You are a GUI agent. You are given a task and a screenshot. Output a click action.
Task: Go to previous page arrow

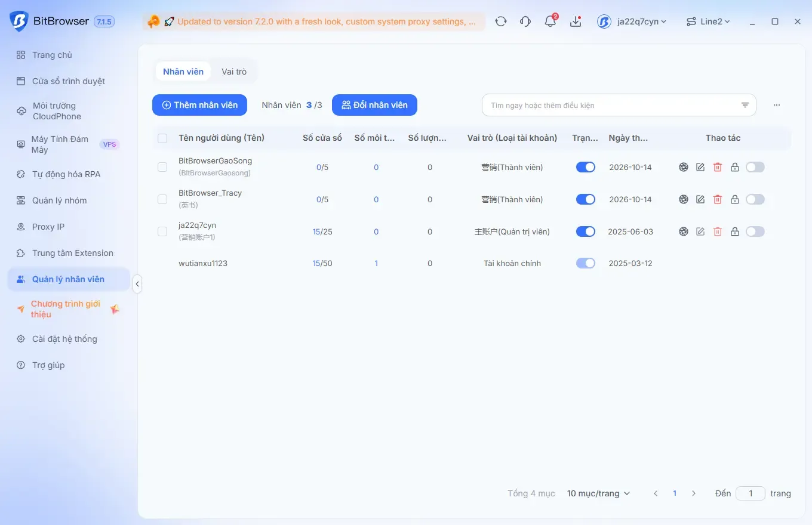point(656,493)
